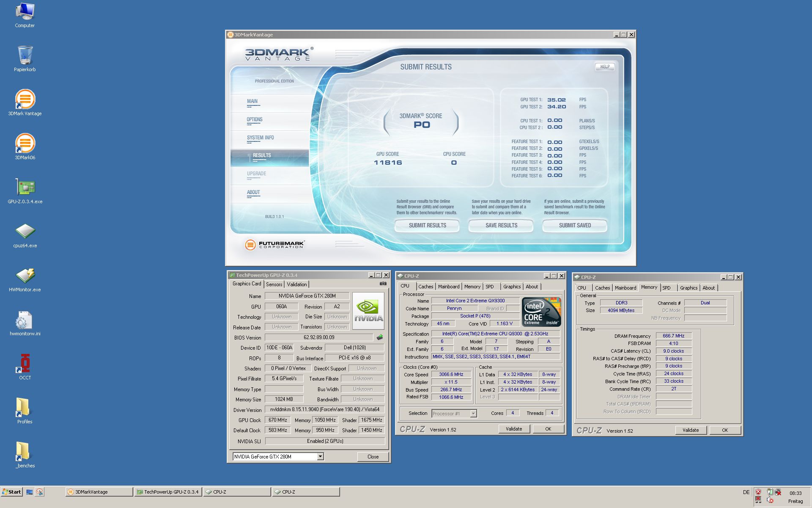
Task: Open the Start menu
Action: coord(12,492)
